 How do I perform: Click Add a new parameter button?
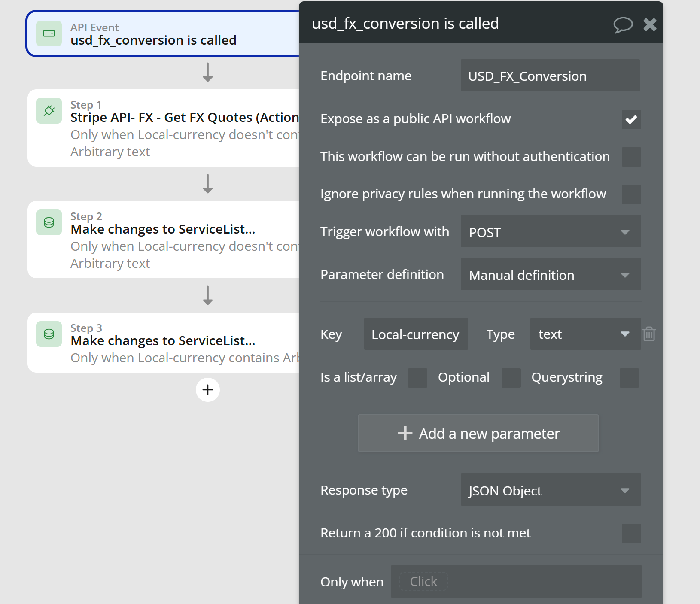click(x=478, y=434)
